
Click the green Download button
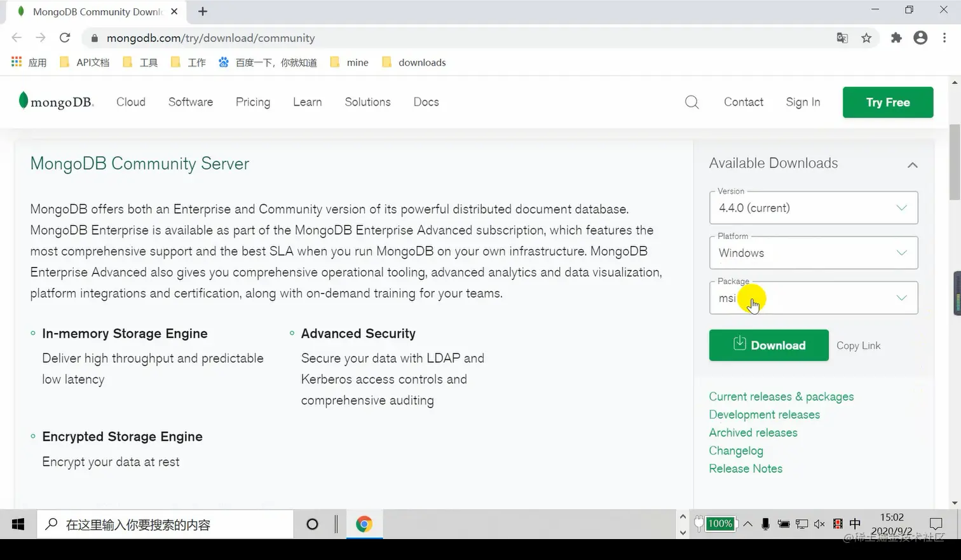769,345
